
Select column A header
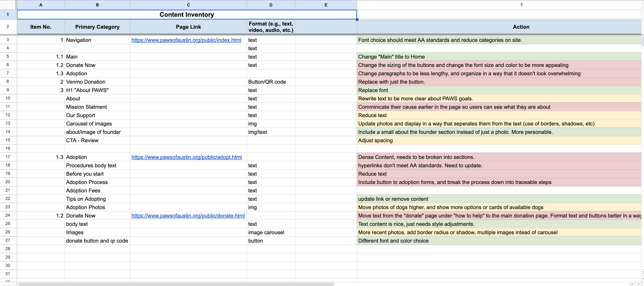tap(41, 5)
